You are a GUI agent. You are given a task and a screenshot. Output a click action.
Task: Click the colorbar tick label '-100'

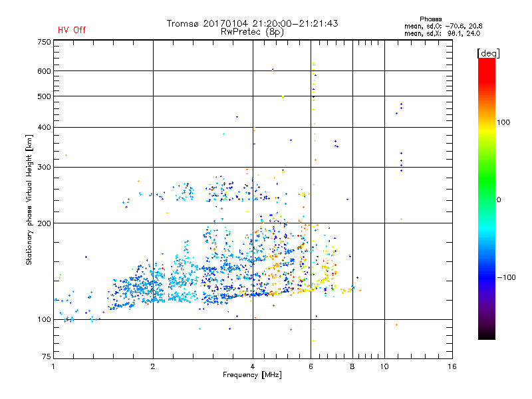pyautogui.click(x=506, y=277)
